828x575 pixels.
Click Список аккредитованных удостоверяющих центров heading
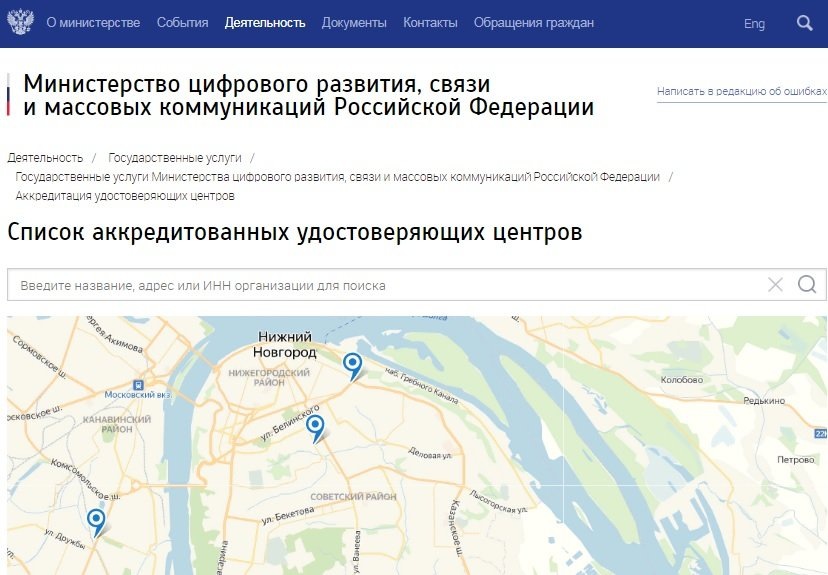pyautogui.click(x=295, y=232)
